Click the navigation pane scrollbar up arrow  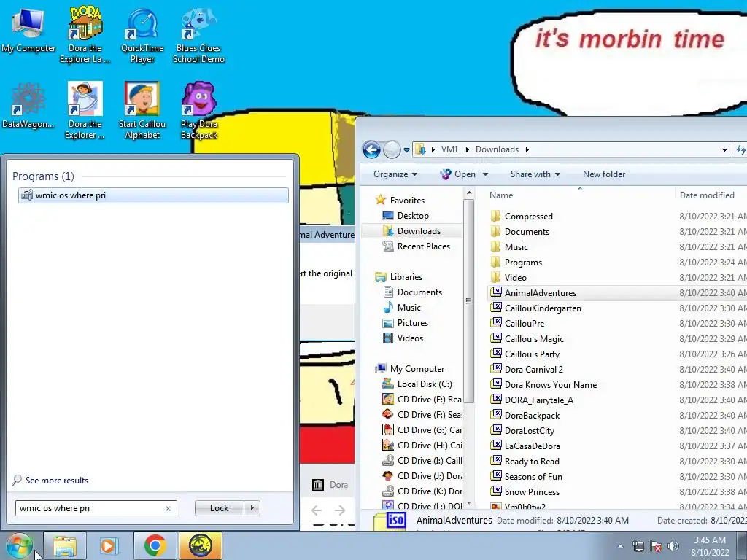point(469,192)
